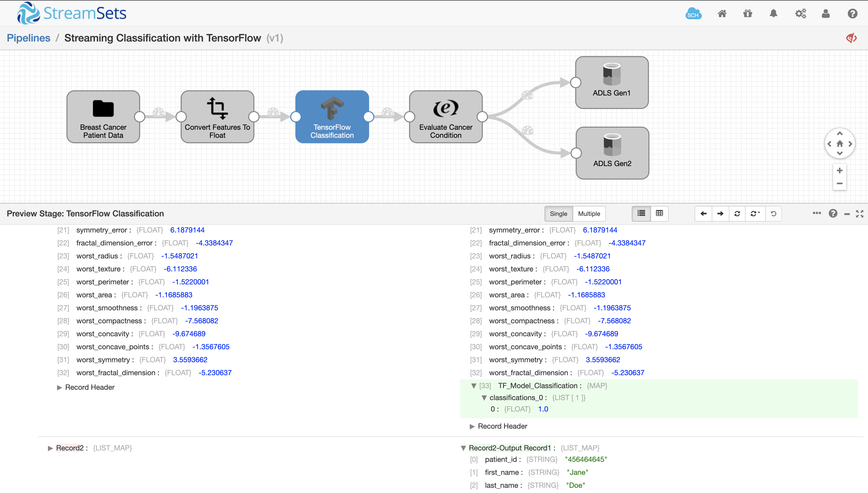Maximize the preview panel to full screen
Screen dimensions: 868x493
click(x=859, y=214)
